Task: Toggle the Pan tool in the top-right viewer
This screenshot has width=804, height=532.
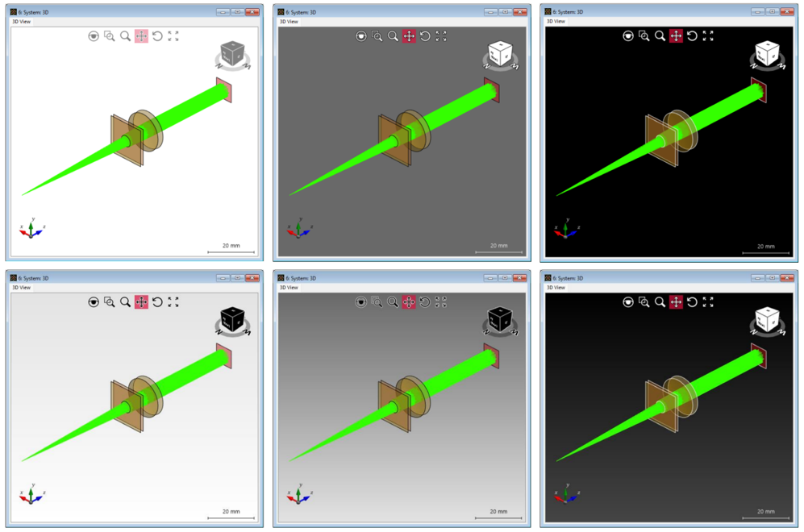Action: tap(677, 36)
